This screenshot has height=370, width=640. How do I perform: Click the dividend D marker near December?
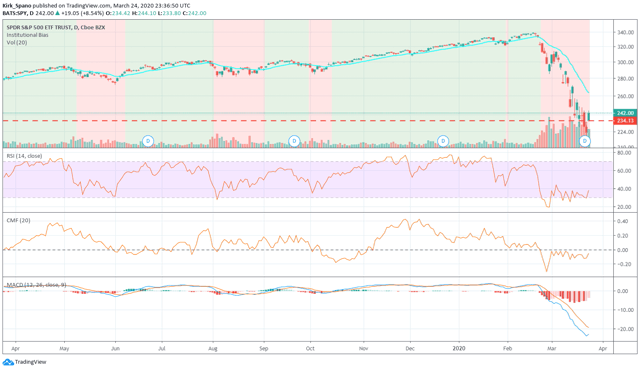443,141
